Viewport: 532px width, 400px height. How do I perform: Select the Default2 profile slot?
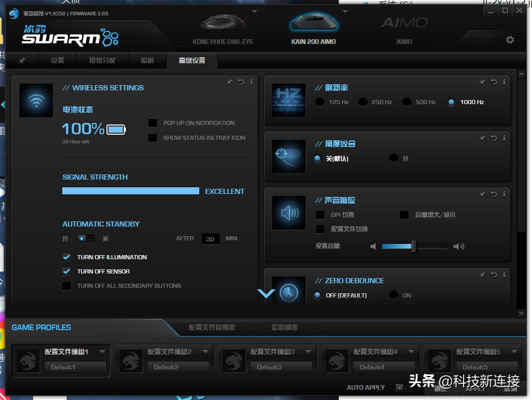(x=178, y=367)
